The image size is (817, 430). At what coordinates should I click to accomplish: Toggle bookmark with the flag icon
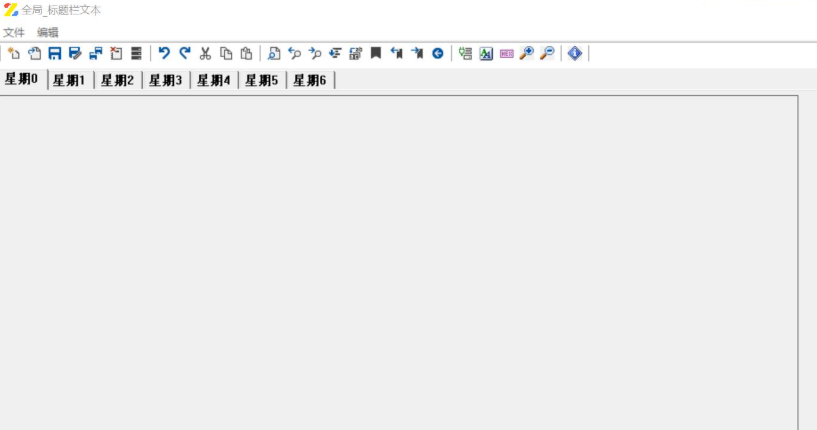point(376,53)
